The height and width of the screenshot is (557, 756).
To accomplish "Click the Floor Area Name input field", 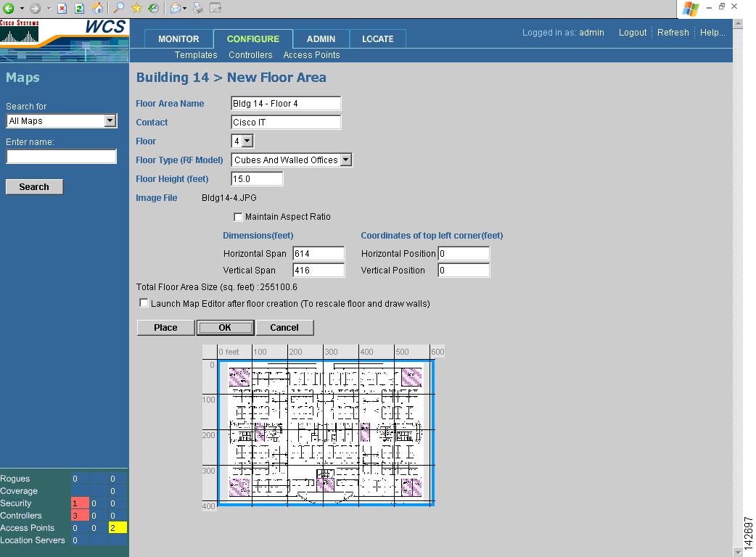I will (x=286, y=104).
